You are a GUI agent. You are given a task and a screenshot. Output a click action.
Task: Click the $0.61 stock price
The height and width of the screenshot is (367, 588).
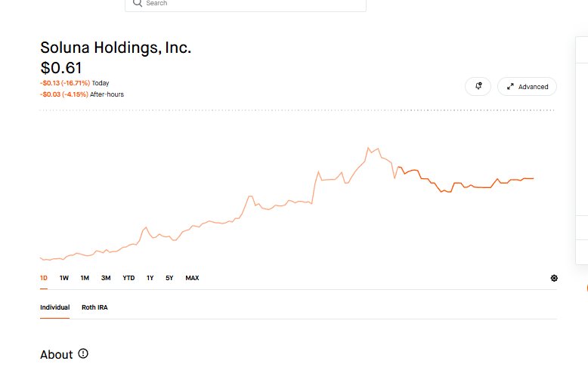tap(61, 68)
